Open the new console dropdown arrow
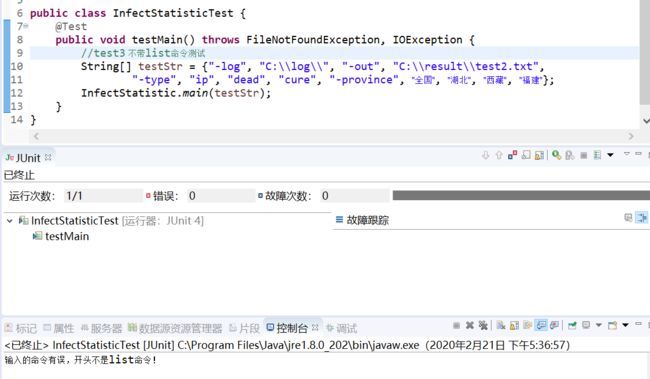Image resolution: width=650 pixels, height=379 pixels. point(625,325)
